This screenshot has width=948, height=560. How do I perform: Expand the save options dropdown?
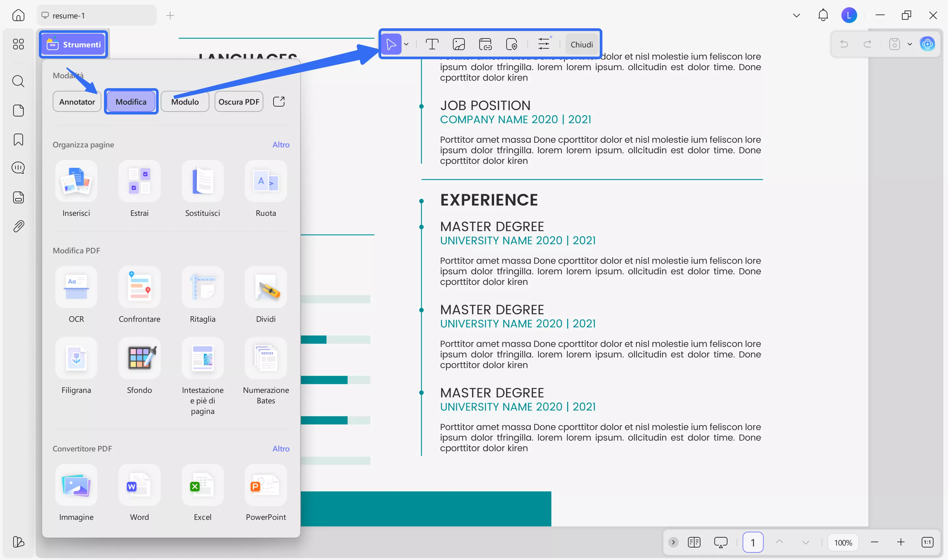[909, 44]
